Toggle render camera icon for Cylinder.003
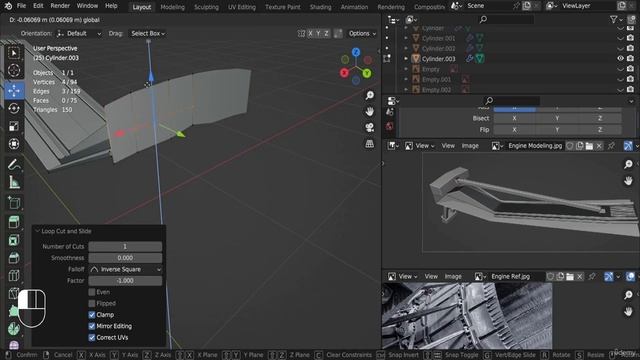Image resolution: width=640 pixels, height=360 pixels. click(x=630, y=58)
